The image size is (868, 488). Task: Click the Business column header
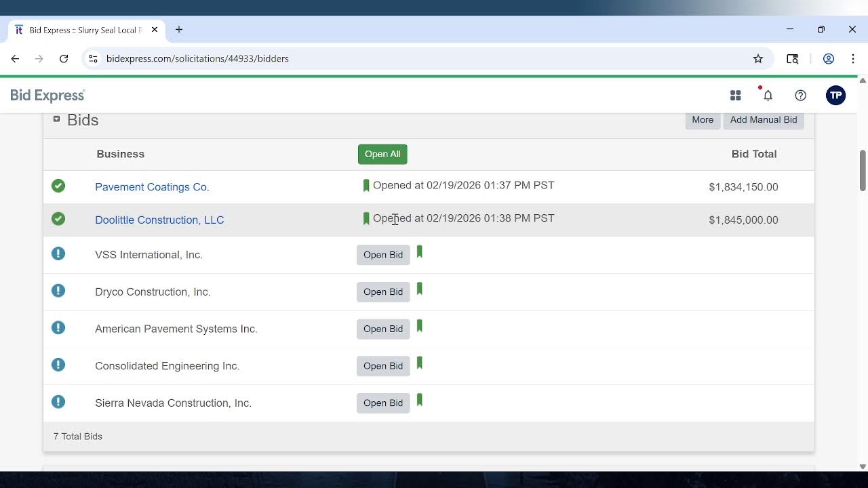click(121, 154)
